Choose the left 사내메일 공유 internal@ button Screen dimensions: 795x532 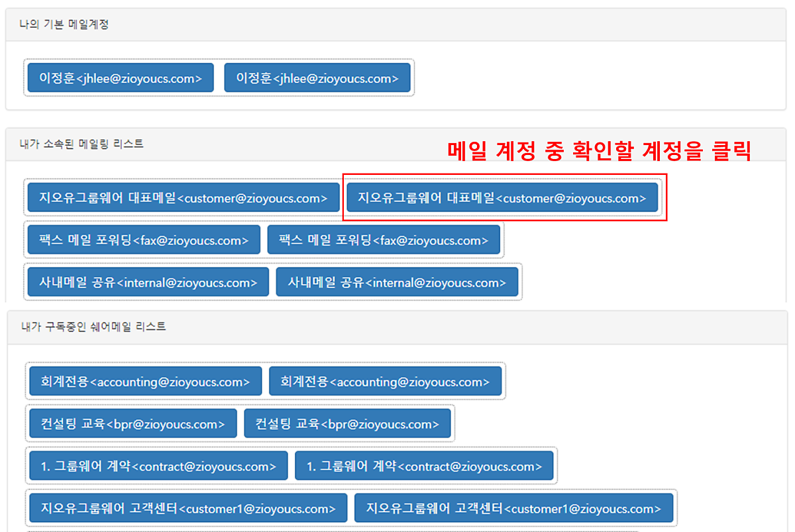[148, 282]
